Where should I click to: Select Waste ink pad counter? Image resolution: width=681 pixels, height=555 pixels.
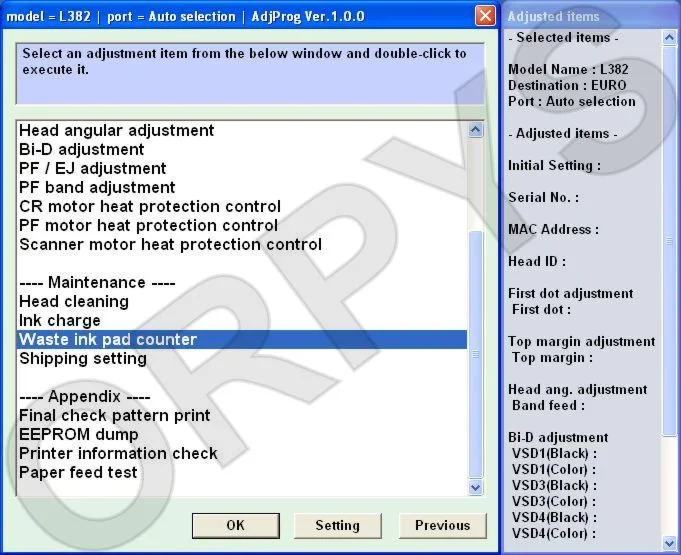click(242, 340)
